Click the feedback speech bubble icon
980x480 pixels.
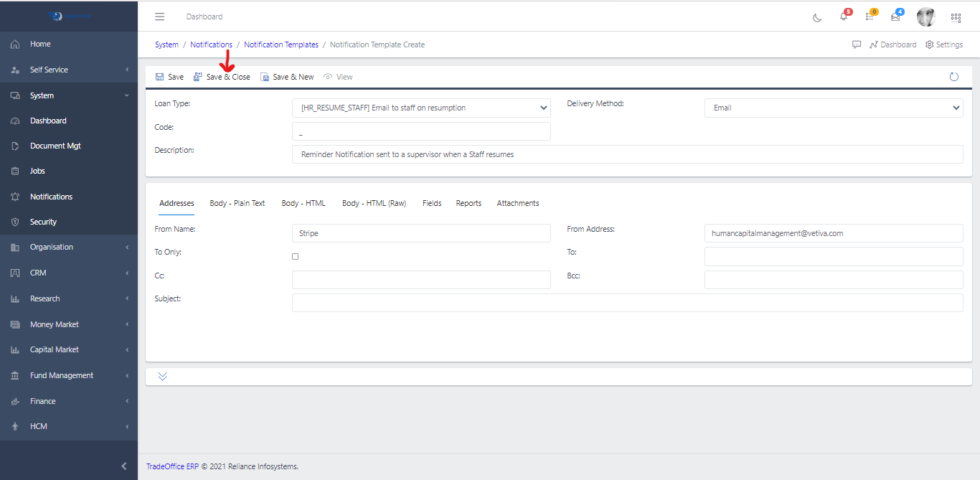point(857,44)
